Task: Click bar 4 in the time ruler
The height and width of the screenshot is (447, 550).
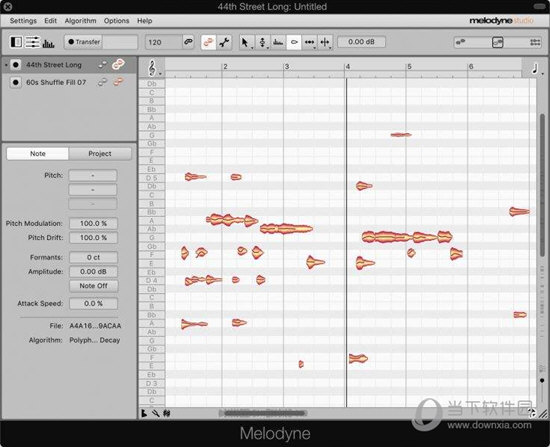Action: [348, 67]
